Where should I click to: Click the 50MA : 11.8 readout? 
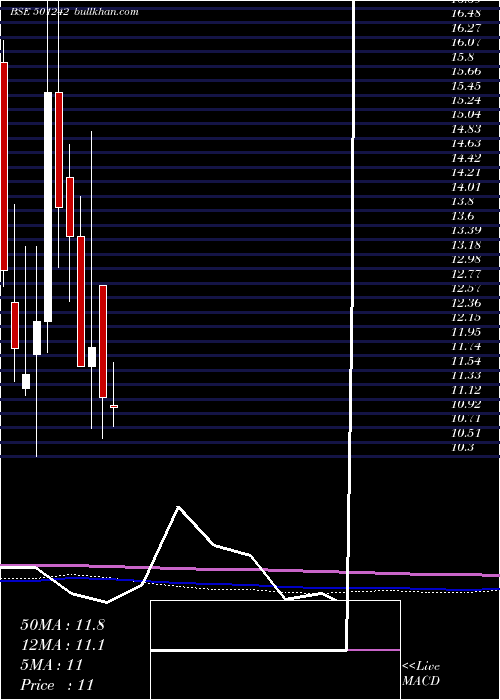[62, 625]
